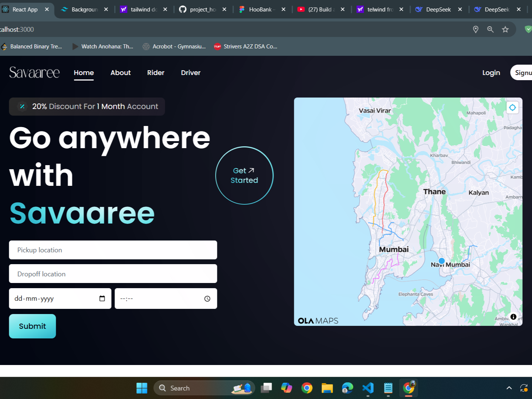Image resolution: width=532 pixels, height=399 pixels.
Task: Click the browser zoom magnifier icon
Action: (x=490, y=30)
